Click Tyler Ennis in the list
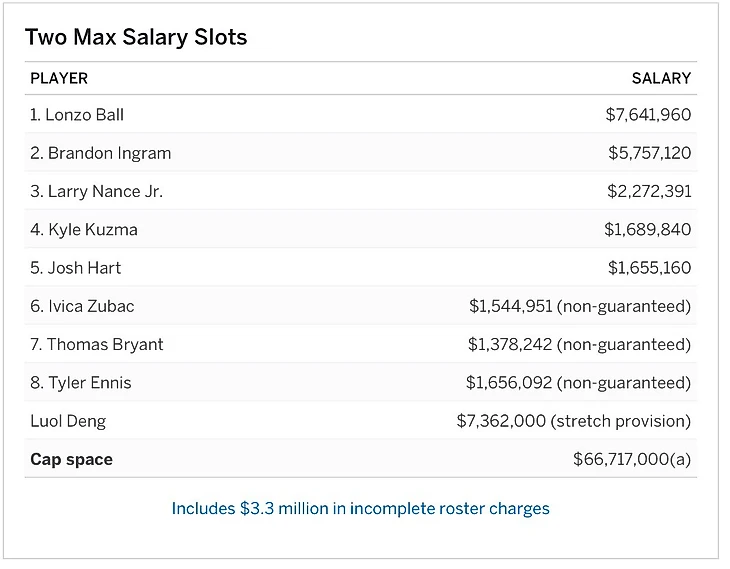The width and height of the screenshot is (730, 569). click(80, 382)
